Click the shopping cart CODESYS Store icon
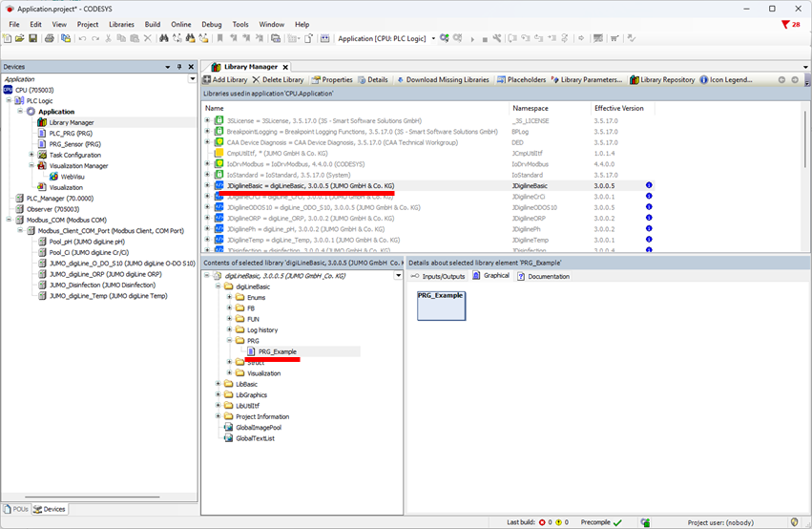The height and width of the screenshot is (529, 812). (614, 38)
